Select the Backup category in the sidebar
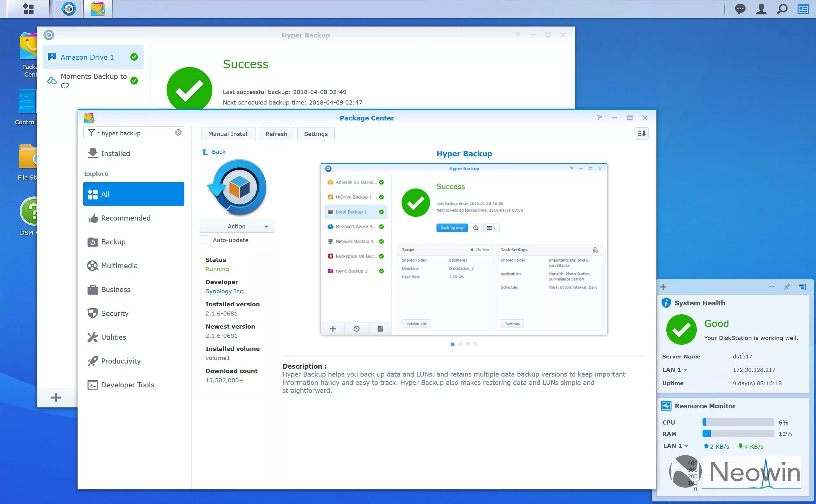This screenshot has width=816, height=504. (113, 242)
